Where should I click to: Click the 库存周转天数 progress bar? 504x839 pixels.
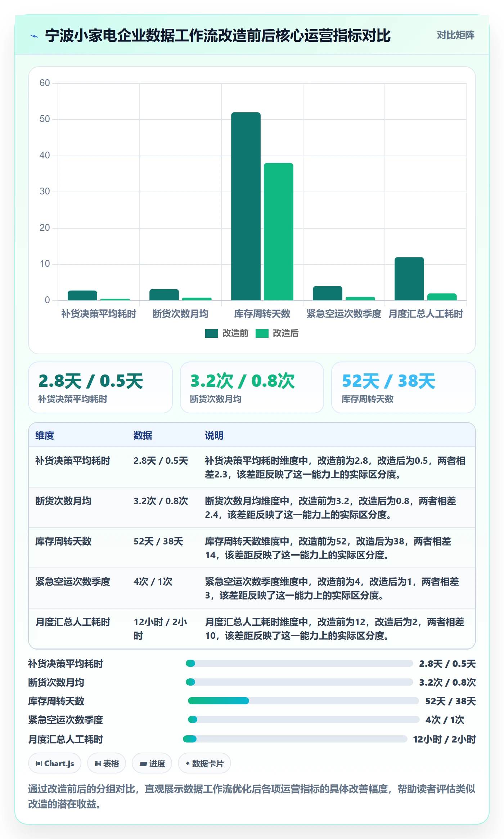click(303, 701)
